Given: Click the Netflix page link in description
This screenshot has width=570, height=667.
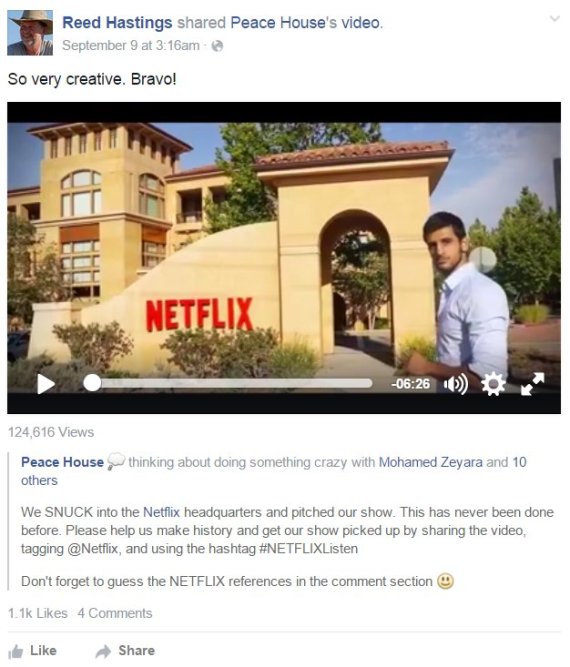Looking at the screenshot, I should click(x=161, y=512).
